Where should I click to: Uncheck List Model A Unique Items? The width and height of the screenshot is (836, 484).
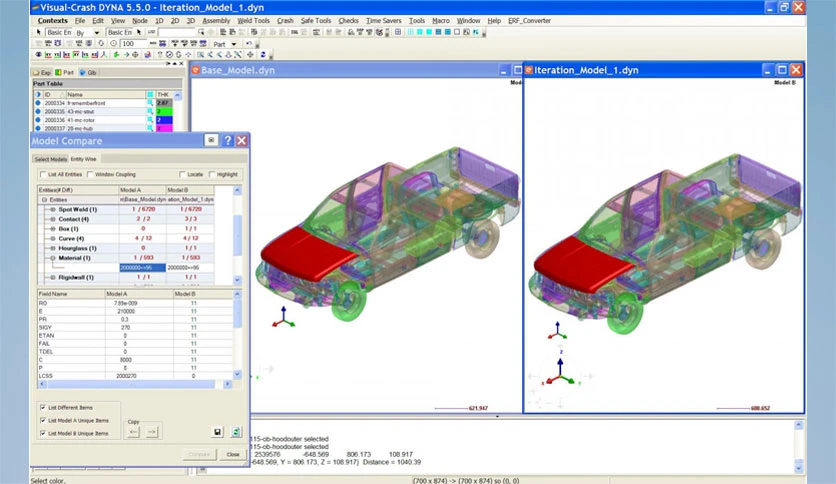click(43, 421)
